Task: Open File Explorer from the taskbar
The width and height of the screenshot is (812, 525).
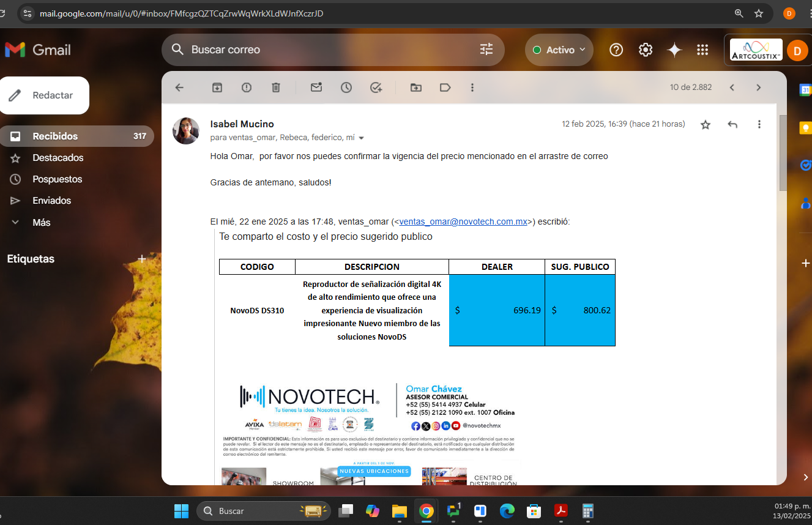Action: tap(399, 511)
